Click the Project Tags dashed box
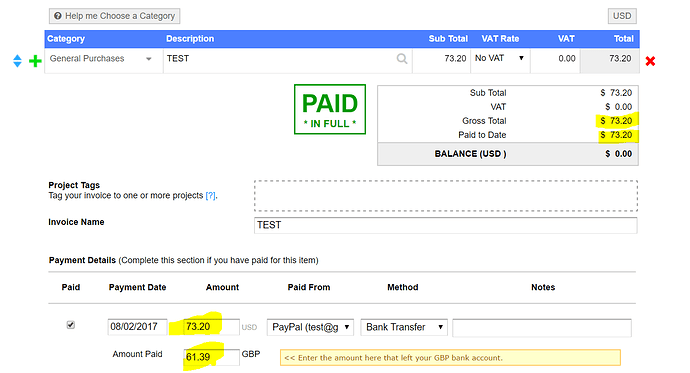 [x=446, y=196]
